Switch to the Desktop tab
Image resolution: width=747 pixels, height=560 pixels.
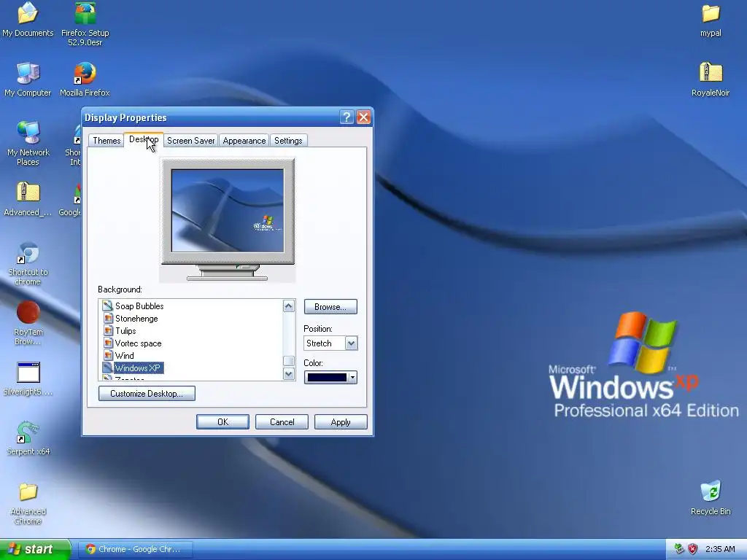click(144, 139)
